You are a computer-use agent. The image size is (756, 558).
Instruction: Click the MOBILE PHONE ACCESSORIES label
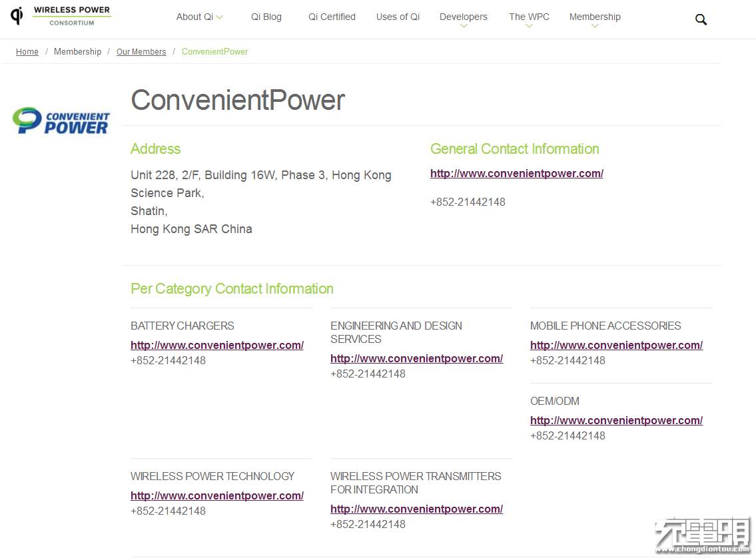coord(605,326)
